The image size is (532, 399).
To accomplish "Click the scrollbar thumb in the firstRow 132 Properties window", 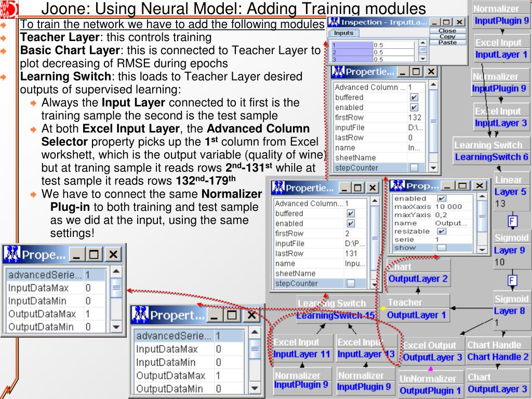I will pyautogui.click(x=433, y=121).
